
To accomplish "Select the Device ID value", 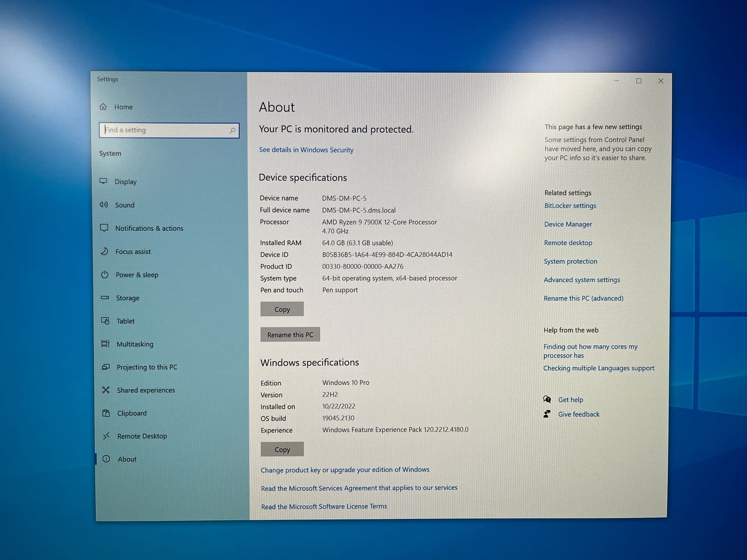I will pyautogui.click(x=387, y=254).
